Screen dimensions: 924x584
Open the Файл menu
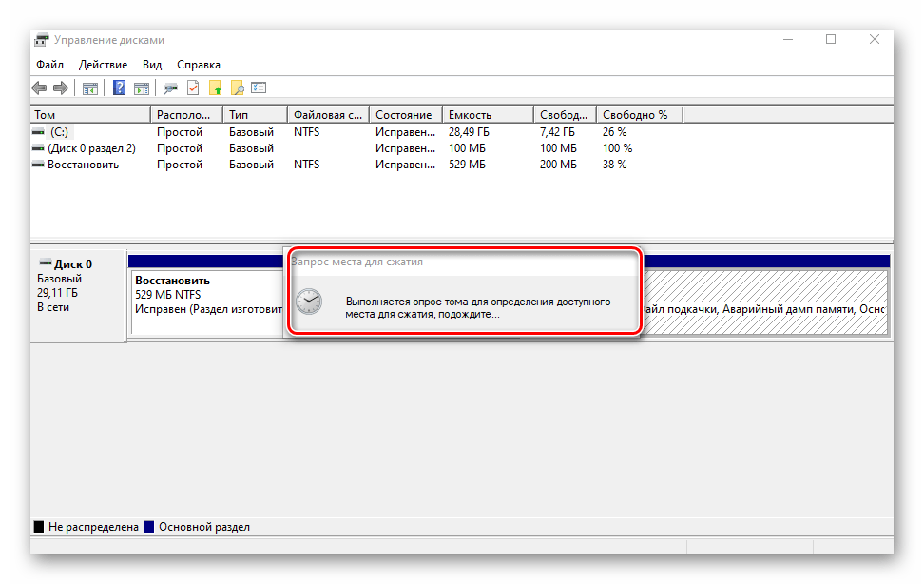[50, 65]
